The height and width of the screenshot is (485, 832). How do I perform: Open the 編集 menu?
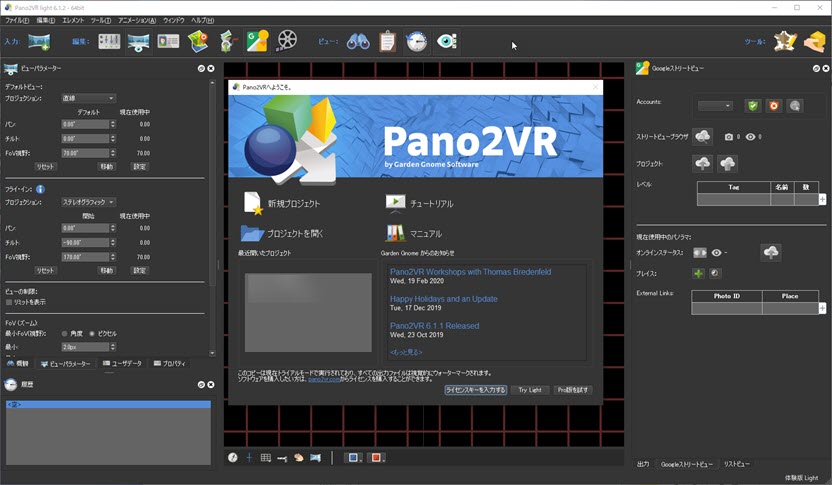point(46,20)
